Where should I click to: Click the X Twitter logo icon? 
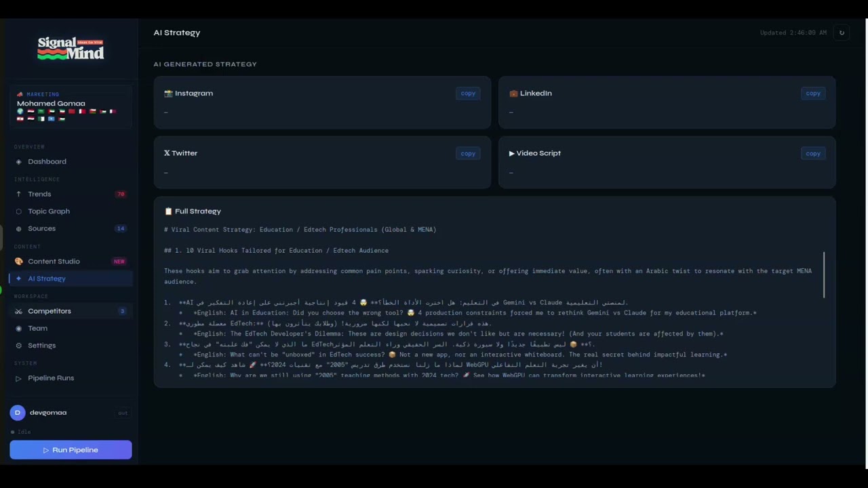(x=167, y=153)
